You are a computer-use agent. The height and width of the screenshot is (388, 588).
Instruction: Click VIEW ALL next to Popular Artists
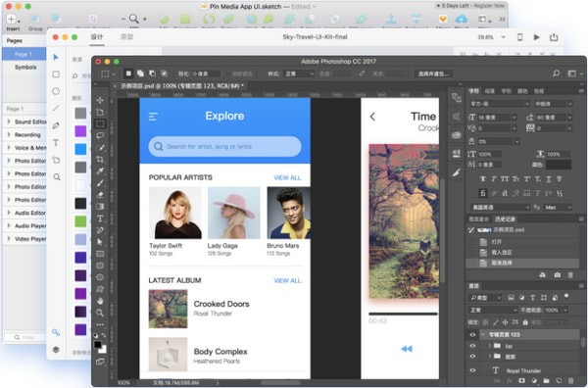pyautogui.click(x=287, y=177)
